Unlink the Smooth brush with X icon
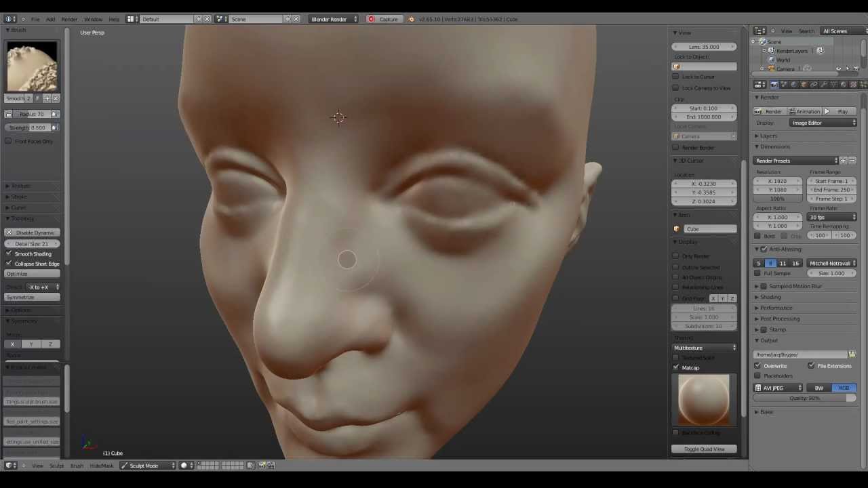This screenshot has height=488, width=868. tap(56, 99)
